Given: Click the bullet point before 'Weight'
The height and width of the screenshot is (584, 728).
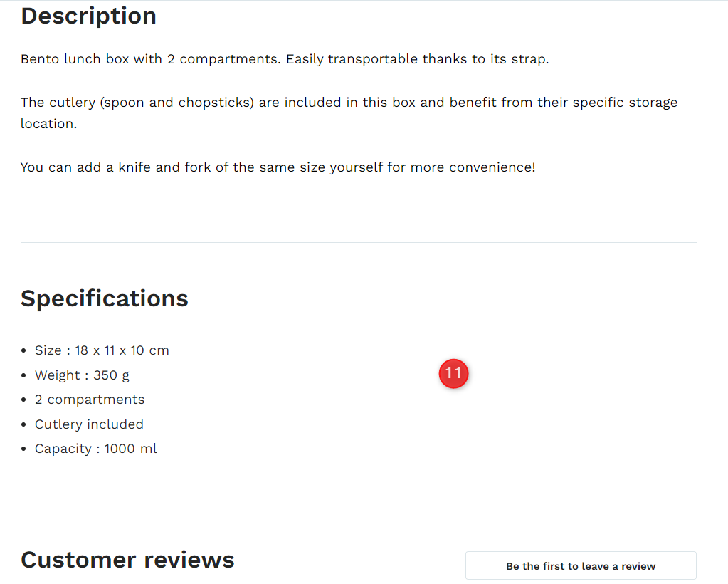Looking at the screenshot, I should (x=23, y=375).
